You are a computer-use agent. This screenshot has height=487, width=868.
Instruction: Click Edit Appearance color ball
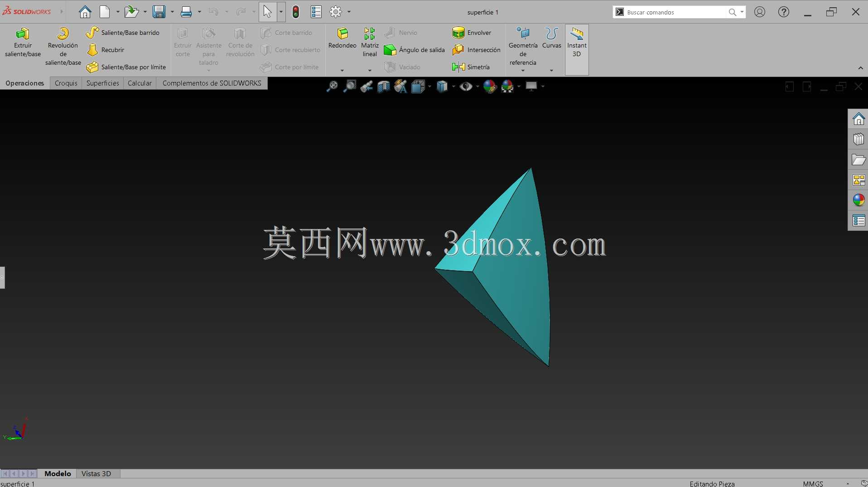(490, 86)
